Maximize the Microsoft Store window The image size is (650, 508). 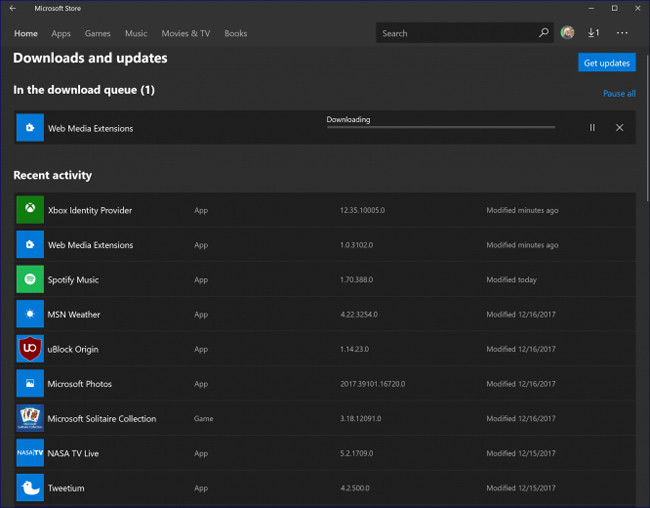[x=614, y=8]
